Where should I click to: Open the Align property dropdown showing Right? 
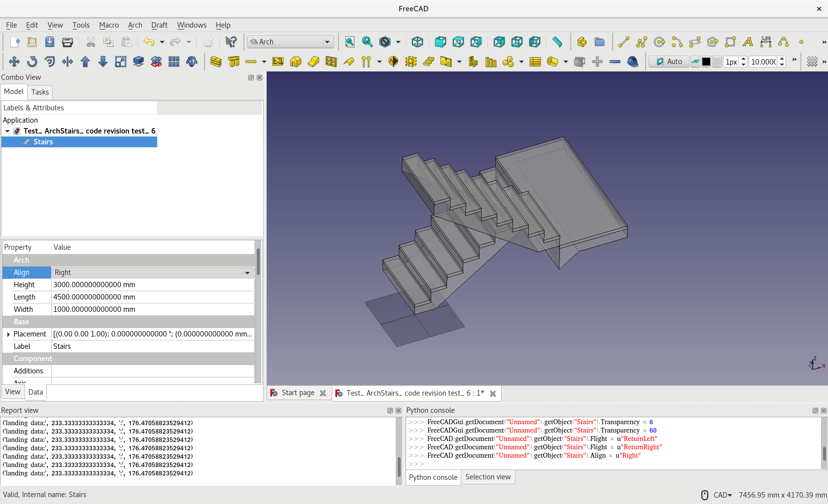(x=153, y=272)
